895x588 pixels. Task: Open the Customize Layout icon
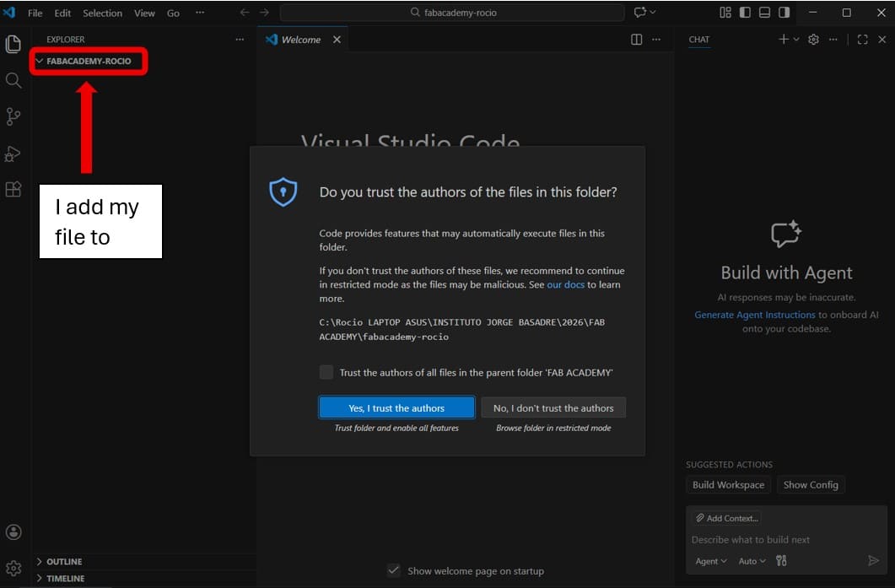click(x=725, y=12)
